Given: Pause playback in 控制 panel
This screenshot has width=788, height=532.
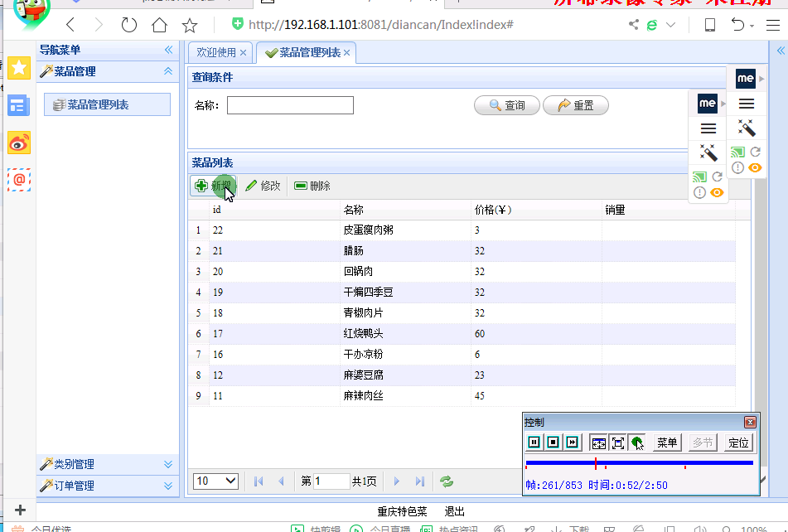Looking at the screenshot, I should [x=534, y=442].
